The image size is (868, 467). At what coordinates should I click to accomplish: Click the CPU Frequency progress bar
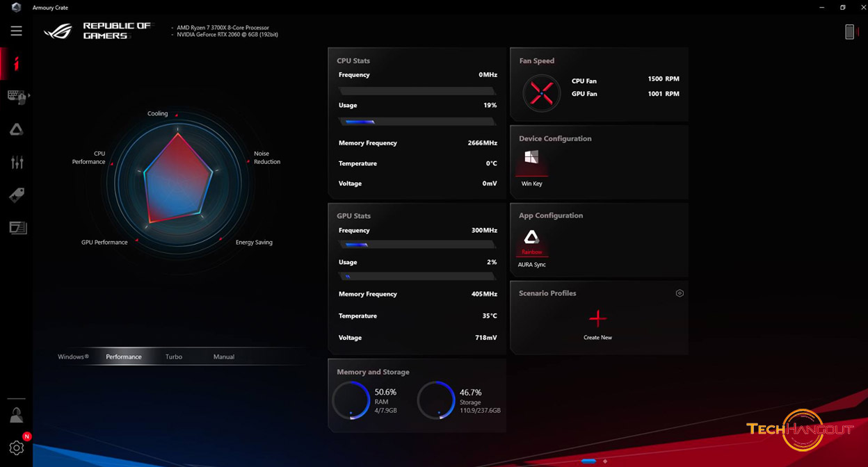click(x=417, y=90)
